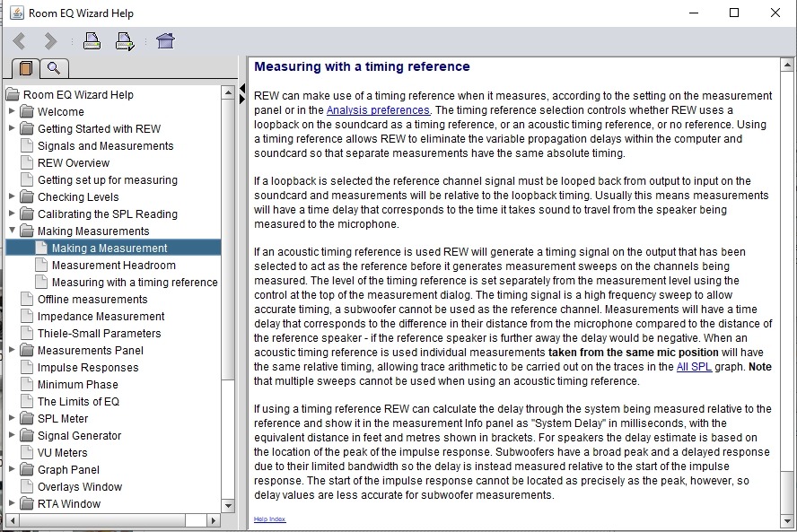Go back with the left arrow toolbar icon
797x532 pixels.
pyautogui.click(x=20, y=40)
